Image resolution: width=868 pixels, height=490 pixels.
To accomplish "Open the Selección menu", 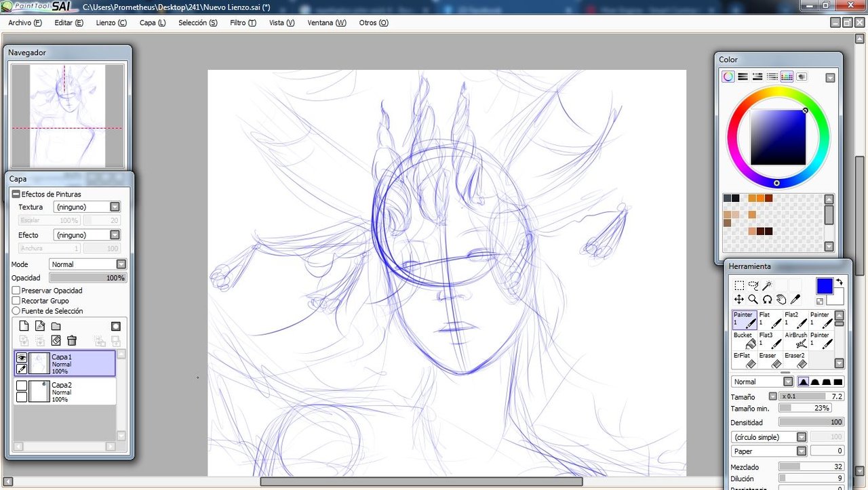I will pyautogui.click(x=198, y=22).
